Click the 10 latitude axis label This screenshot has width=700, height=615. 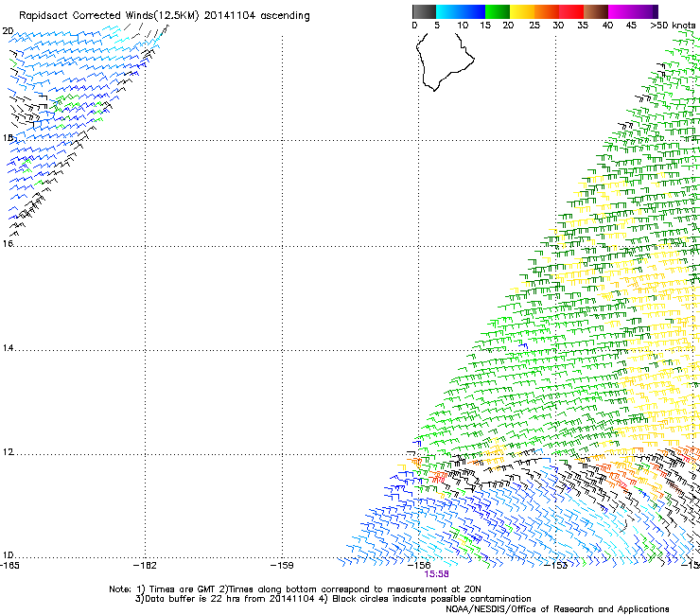8,555
